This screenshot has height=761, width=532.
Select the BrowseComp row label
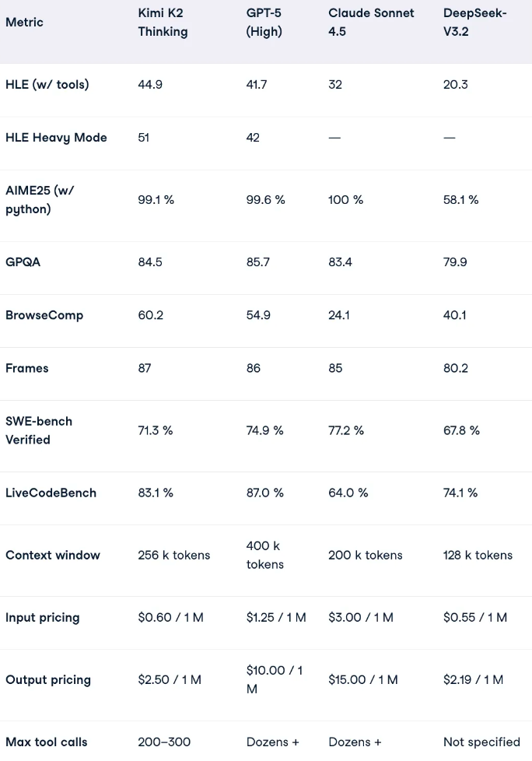(44, 315)
